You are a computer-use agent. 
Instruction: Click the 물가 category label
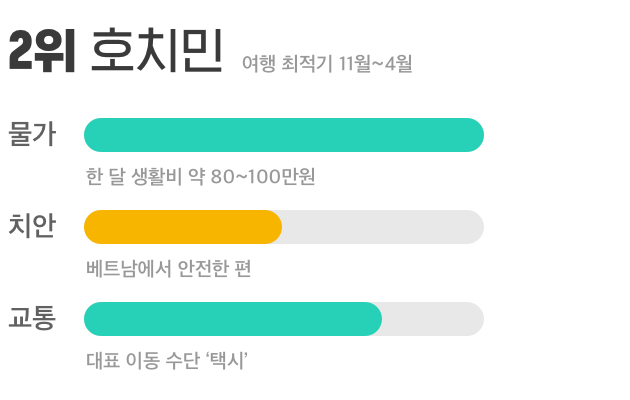click(x=32, y=135)
